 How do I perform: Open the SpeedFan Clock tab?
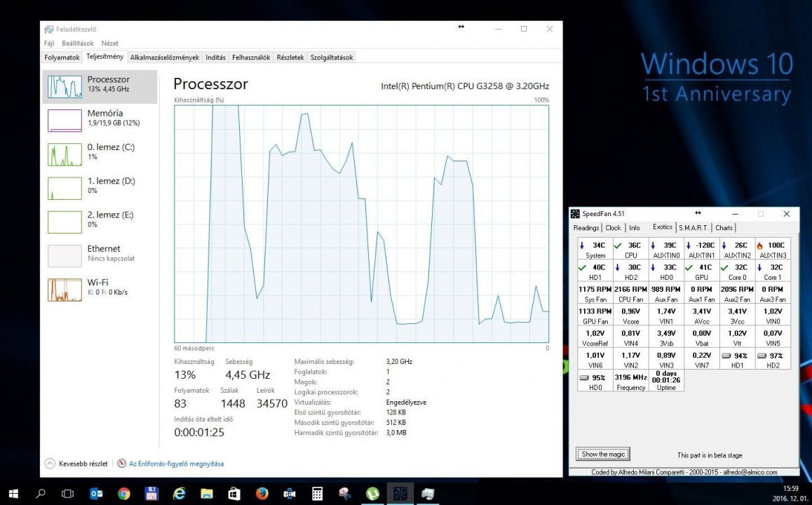point(613,228)
